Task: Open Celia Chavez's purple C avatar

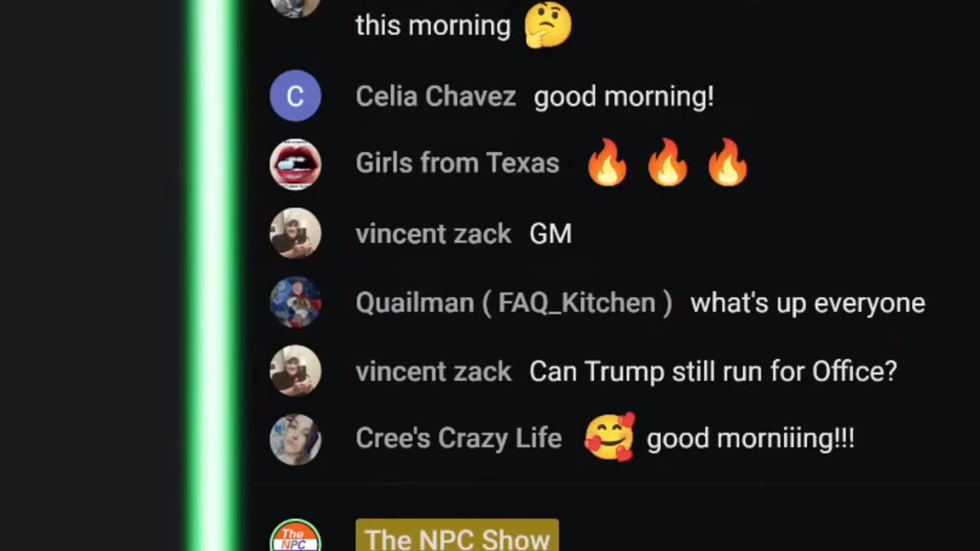Action: coord(296,96)
